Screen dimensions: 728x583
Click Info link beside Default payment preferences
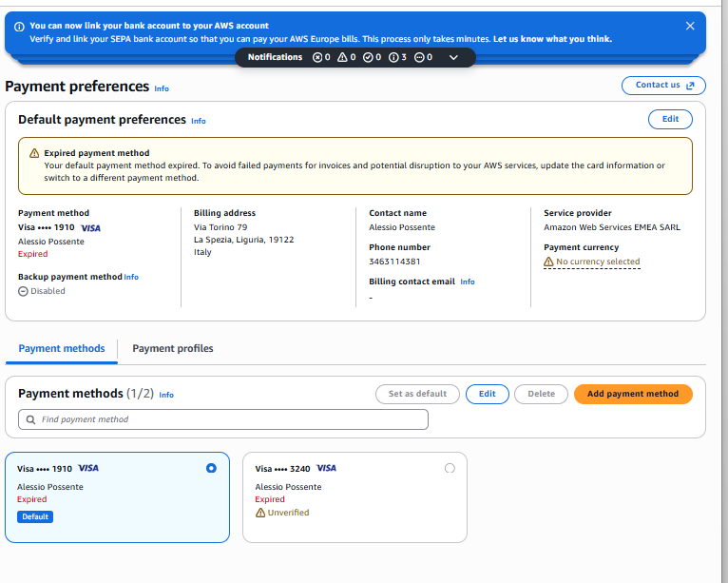coord(199,121)
